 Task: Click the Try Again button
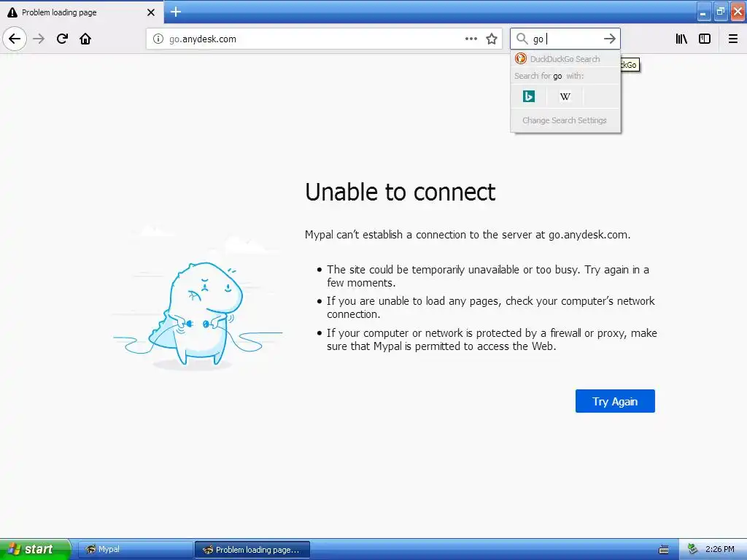pos(615,402)
